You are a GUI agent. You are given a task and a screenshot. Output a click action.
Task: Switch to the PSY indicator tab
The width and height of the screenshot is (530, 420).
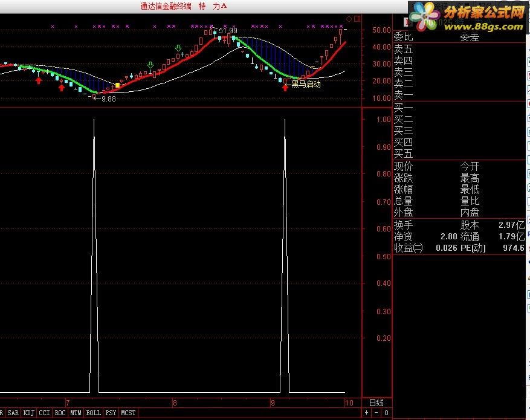pyautogui.click(x=111, y=413)
